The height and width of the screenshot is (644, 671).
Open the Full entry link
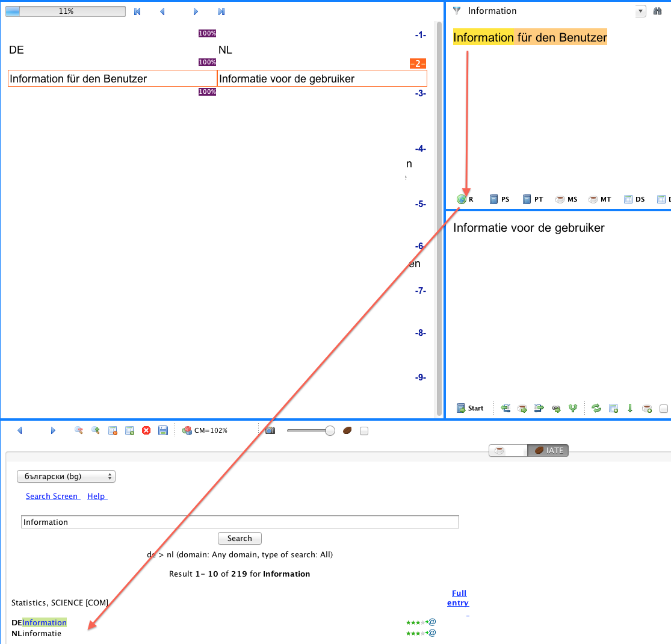459,598
